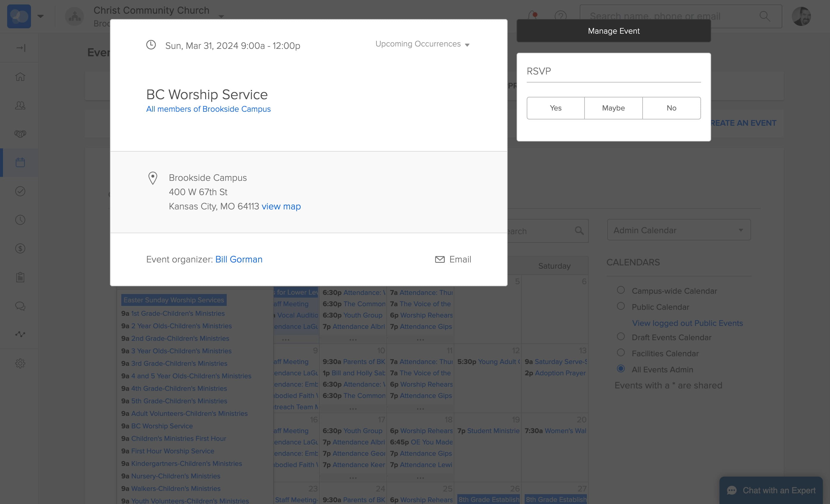Select the Public Calendar radio button
The width and height of the screenshot is (830, 504).
point(621,306)
